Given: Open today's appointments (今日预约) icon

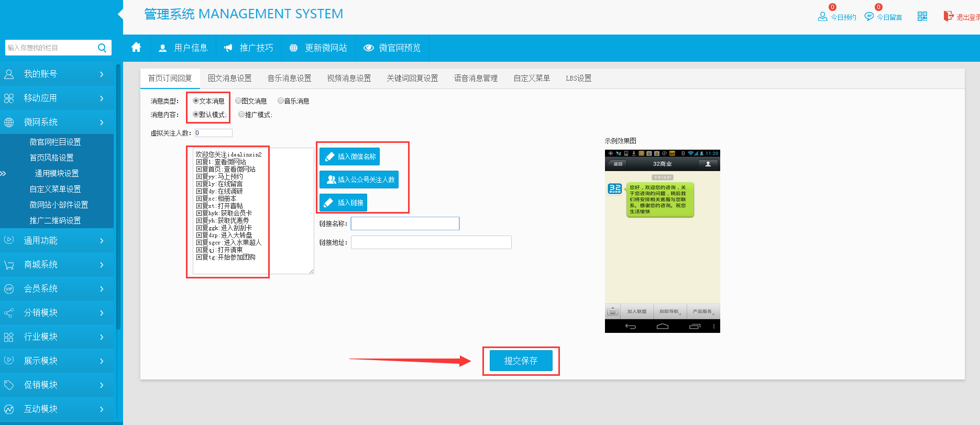Looking at the screenshot, I should 822,17.
